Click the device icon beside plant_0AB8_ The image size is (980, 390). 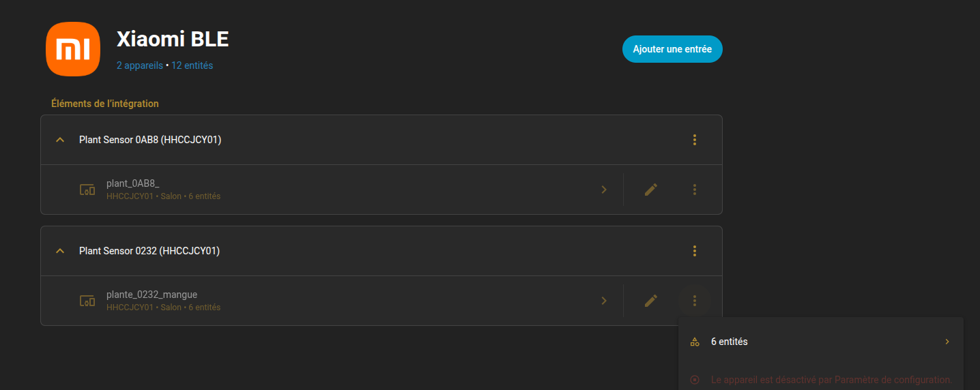[x=87, y=190]
